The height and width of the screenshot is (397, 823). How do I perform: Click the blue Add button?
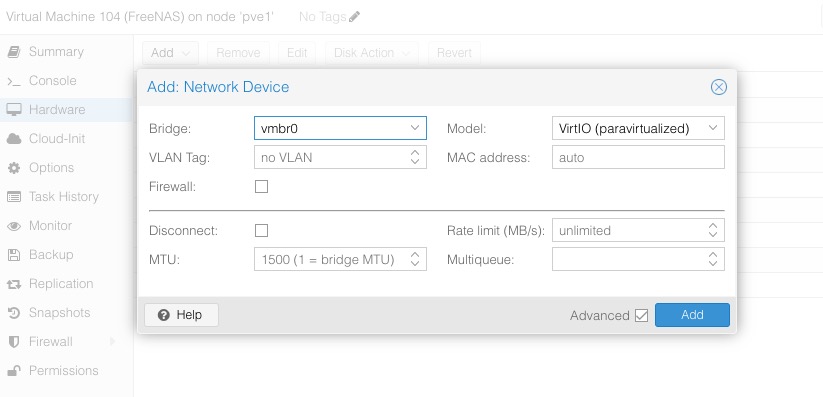click(x=692, y=315)
